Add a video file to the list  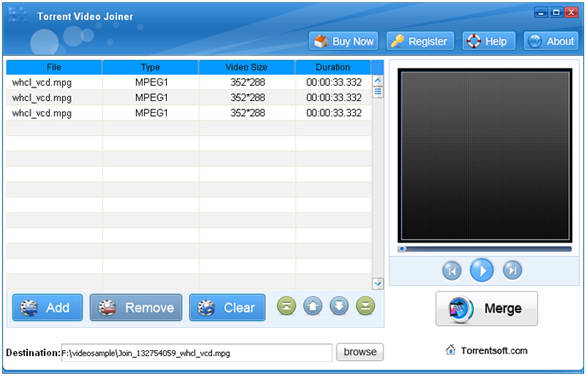[x=48, y=307]
